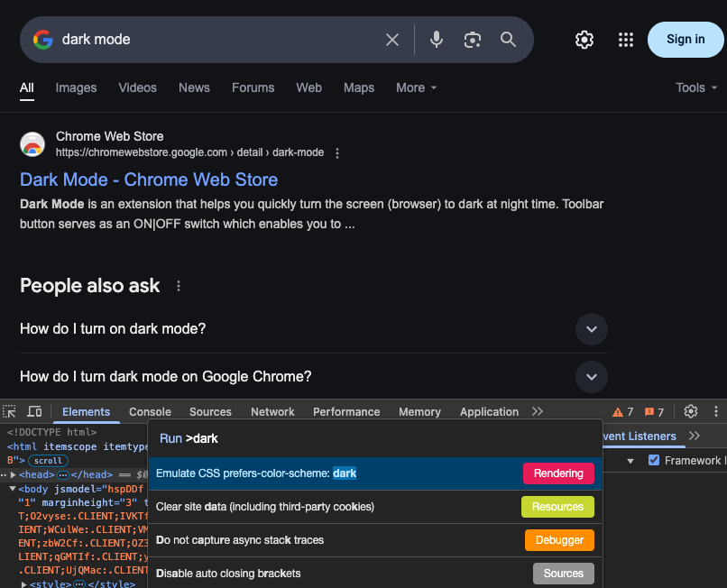
Task: Expand the style element node
Action: click(24, 584)
